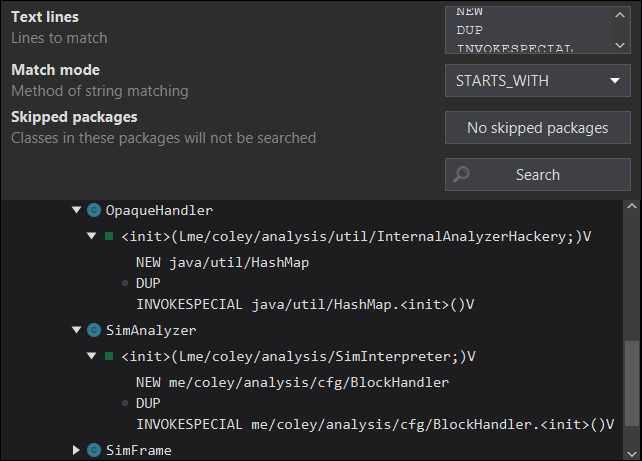
Task: Collapse the SimInterpreter init method node
Action: [92, 356]
